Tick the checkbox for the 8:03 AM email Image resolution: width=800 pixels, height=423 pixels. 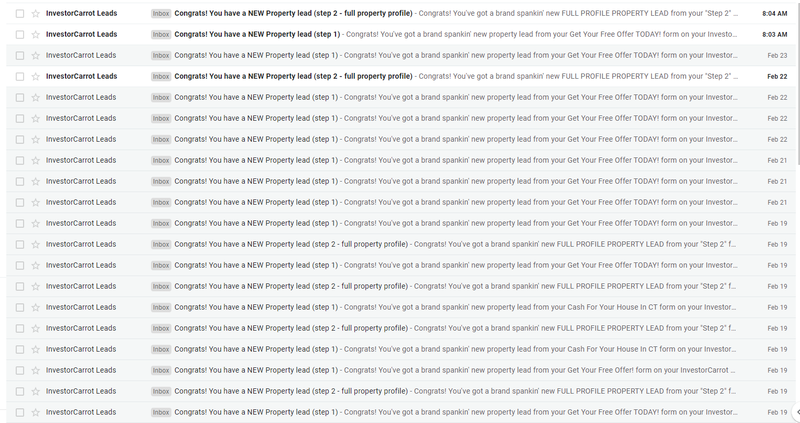(x=19, y=34)
